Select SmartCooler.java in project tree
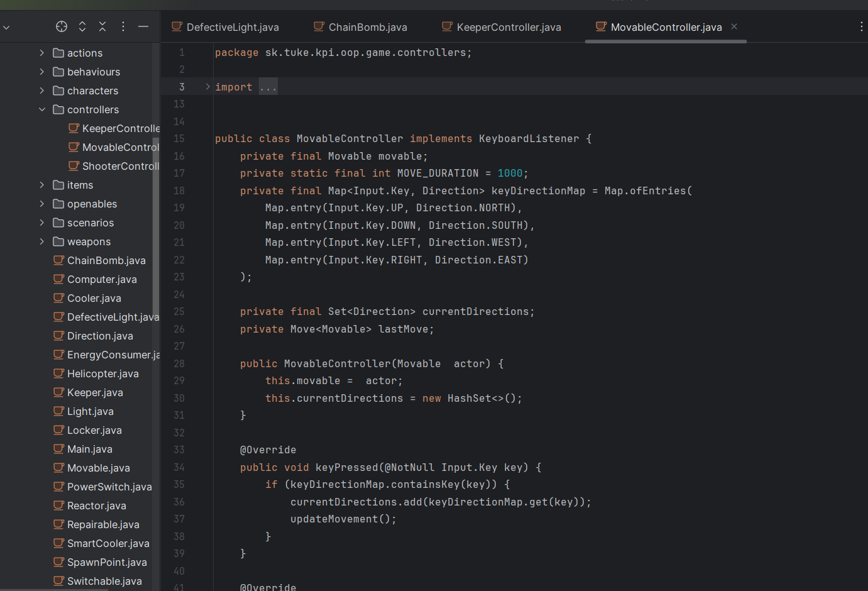The height and width of the screenshot is (591, 868). 101,543
